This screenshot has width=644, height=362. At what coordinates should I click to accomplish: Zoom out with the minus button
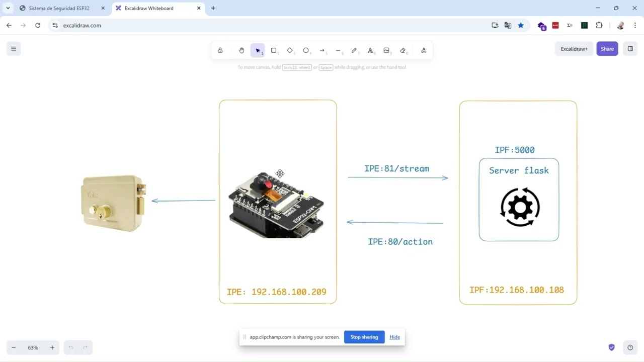[14, 347]
